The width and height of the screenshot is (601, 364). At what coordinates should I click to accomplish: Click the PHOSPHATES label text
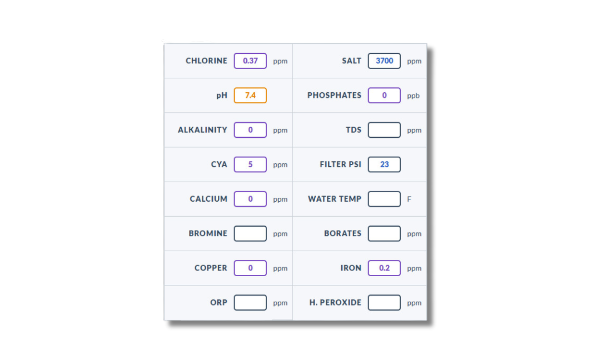coord(334,95)
